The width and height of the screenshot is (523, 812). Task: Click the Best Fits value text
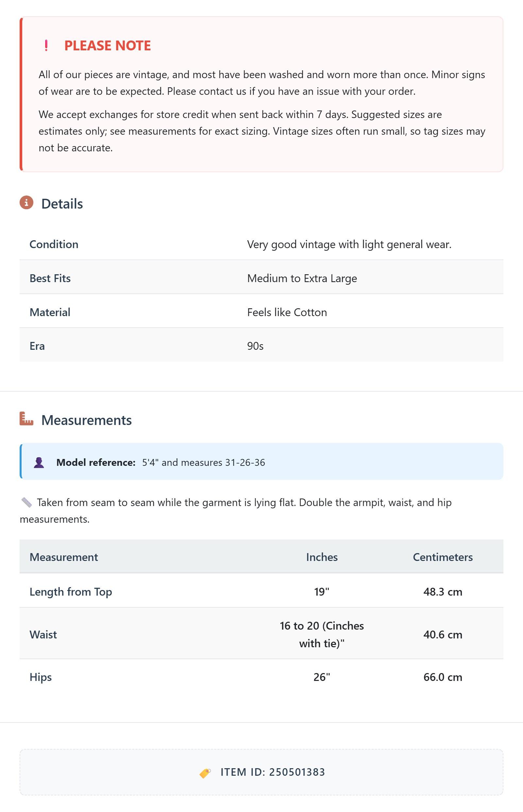tap(302, 278)
